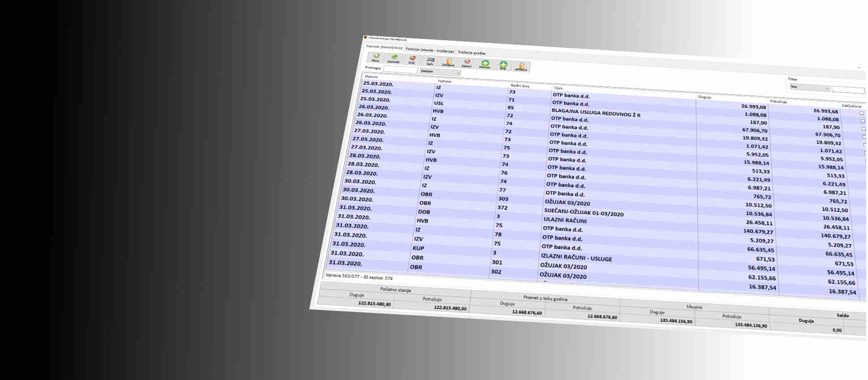Tick Zaključana checkbox in 1.088,08 row
Viewport: 868px width, 380px height.
click(863, 121)
